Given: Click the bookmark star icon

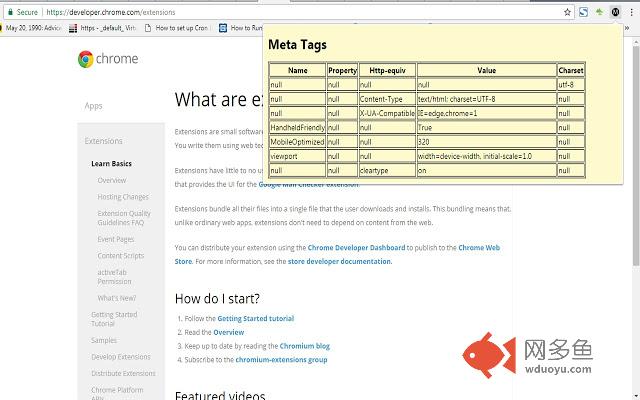Looking at the screenshot, I should tap(567, 12).
